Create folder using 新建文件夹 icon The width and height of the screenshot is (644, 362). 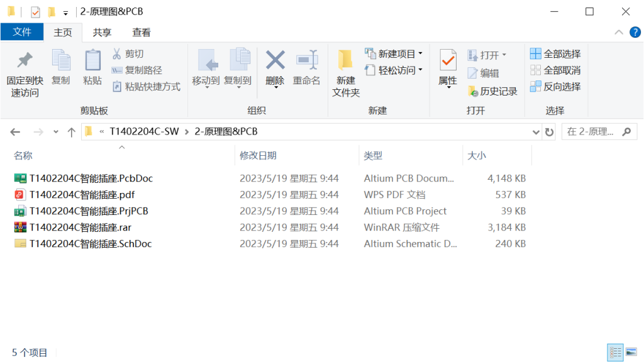point(345,72)
